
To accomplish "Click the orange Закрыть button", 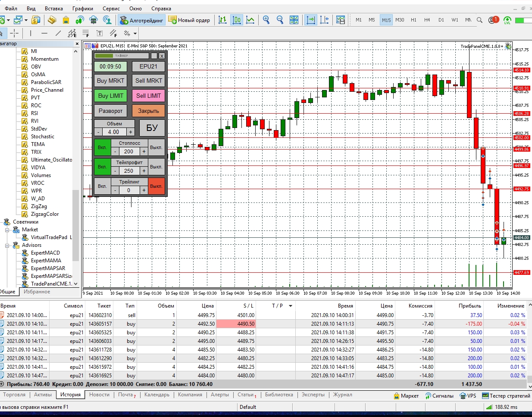I will [149, 111].
